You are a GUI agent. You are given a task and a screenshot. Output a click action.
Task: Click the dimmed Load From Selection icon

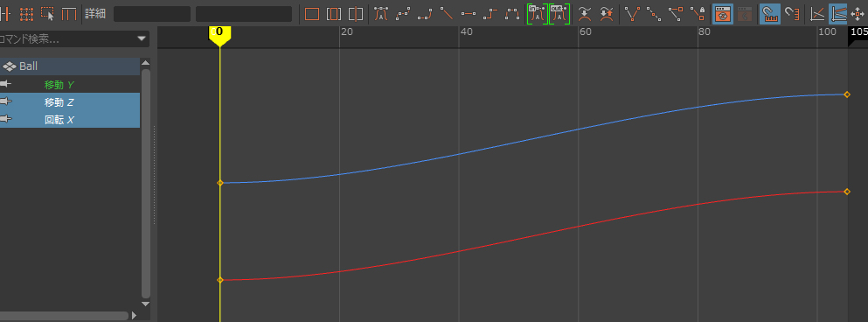[745, 14]
